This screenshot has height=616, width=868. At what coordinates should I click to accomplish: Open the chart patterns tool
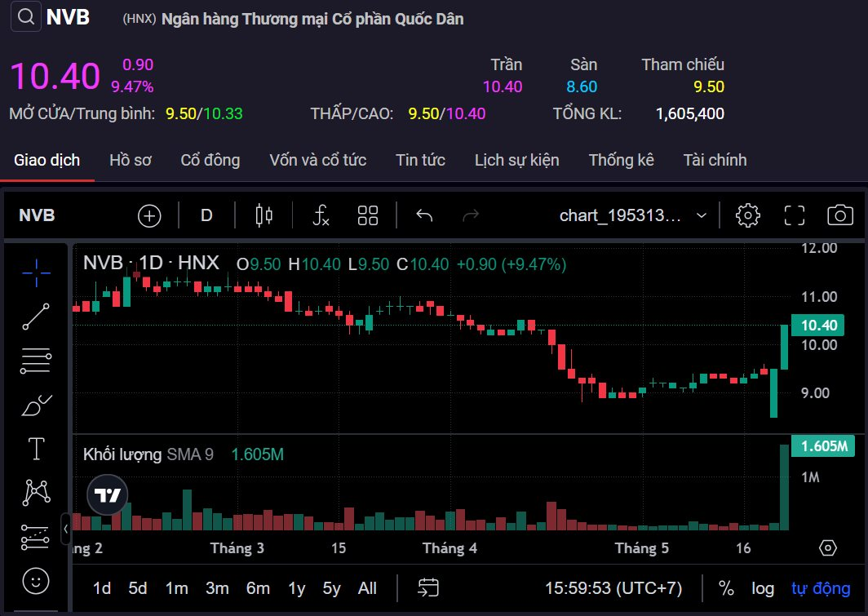click(36, 492)
